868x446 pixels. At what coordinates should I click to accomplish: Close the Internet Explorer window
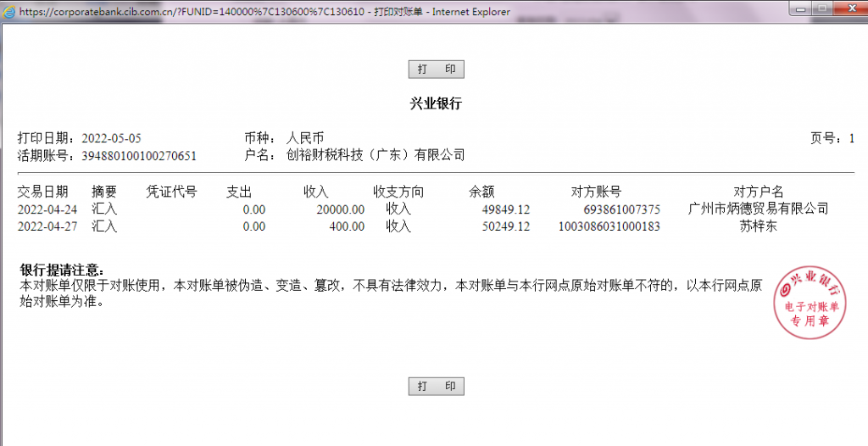(x=849, y=8)
